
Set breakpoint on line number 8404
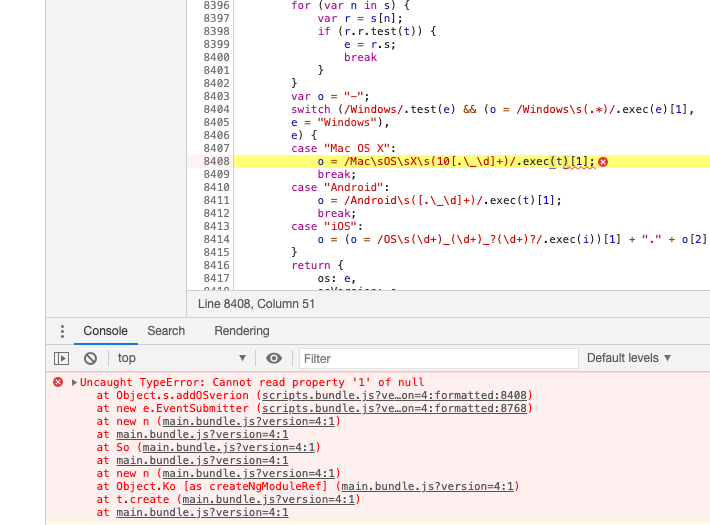(x=216, y=110)
